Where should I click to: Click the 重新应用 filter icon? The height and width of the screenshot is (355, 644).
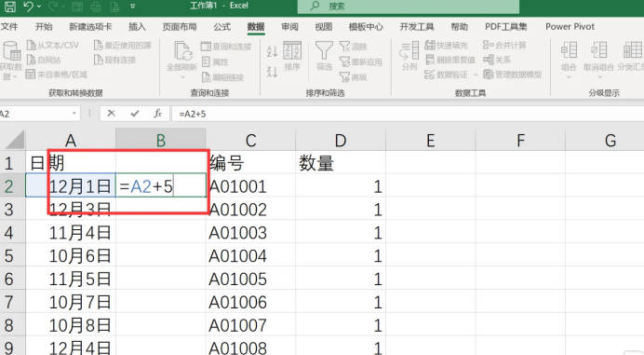point(344,62)
